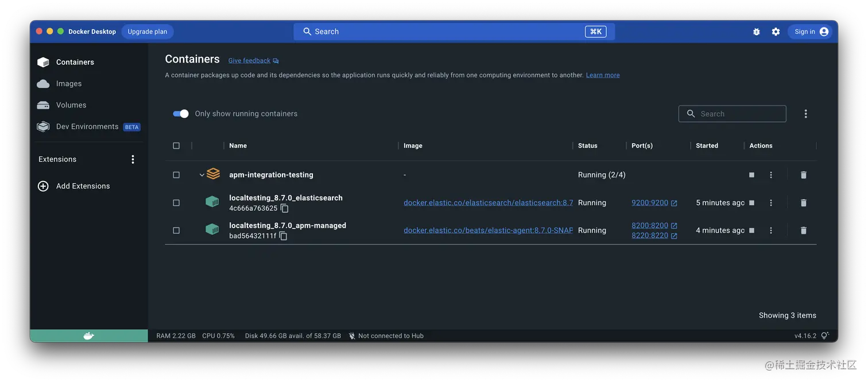Open port 8200:8200 in browser
Screen dimensions: 868x382
point(654,226)
